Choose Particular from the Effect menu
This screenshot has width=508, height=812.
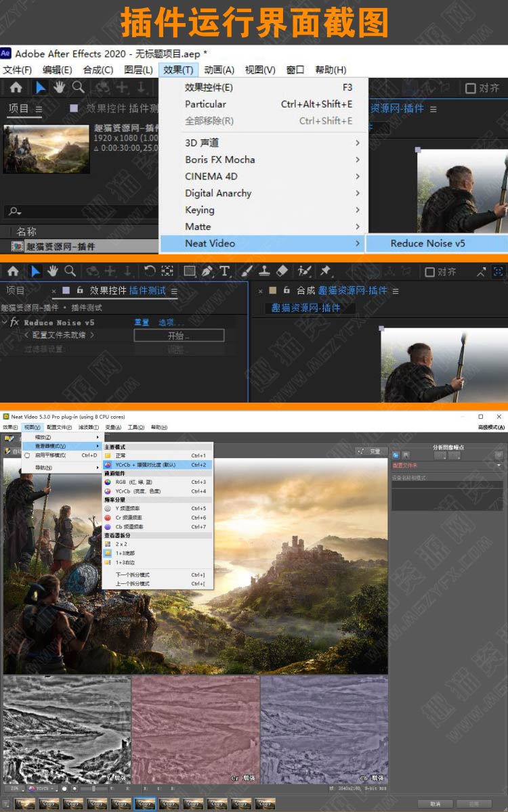pos(263,104)
